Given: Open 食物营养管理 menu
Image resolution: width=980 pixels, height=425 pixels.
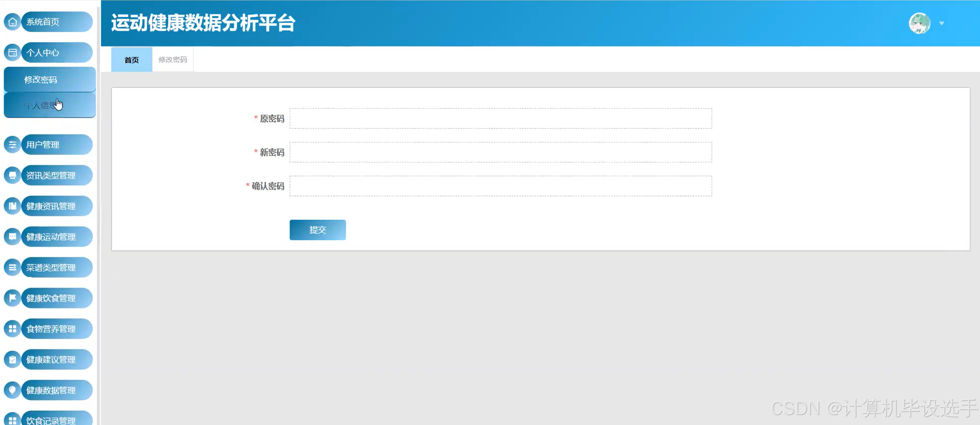Looking at the screenshot, I should click(57, 329).
